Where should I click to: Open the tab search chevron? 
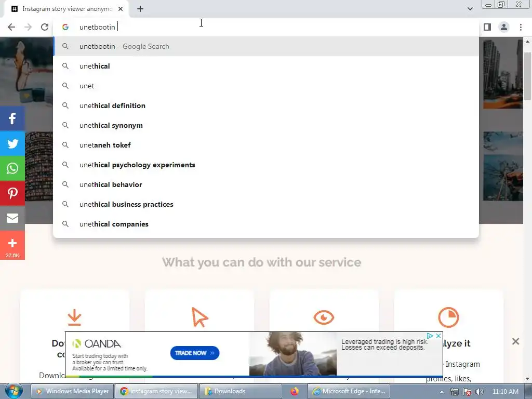[x=470, y=9]
